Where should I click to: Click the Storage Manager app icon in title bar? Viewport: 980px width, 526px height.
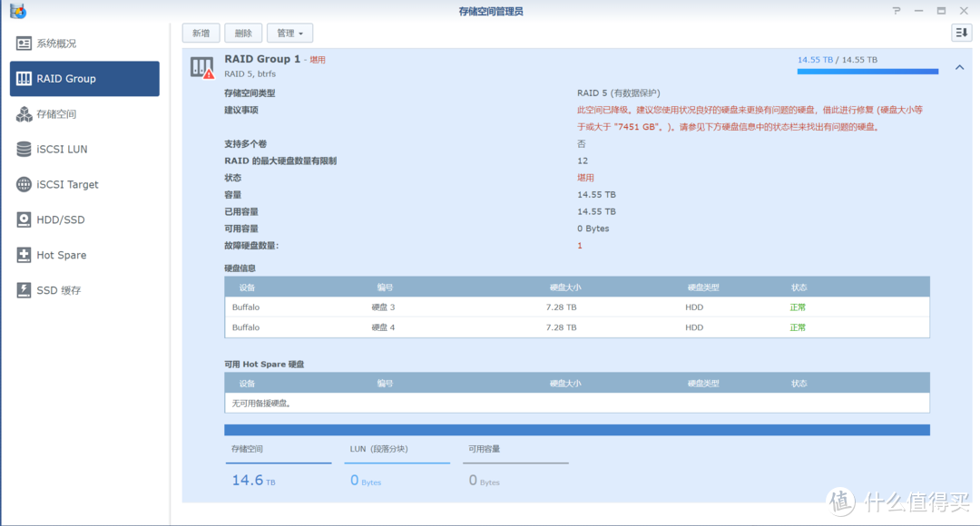coord(17,11)
